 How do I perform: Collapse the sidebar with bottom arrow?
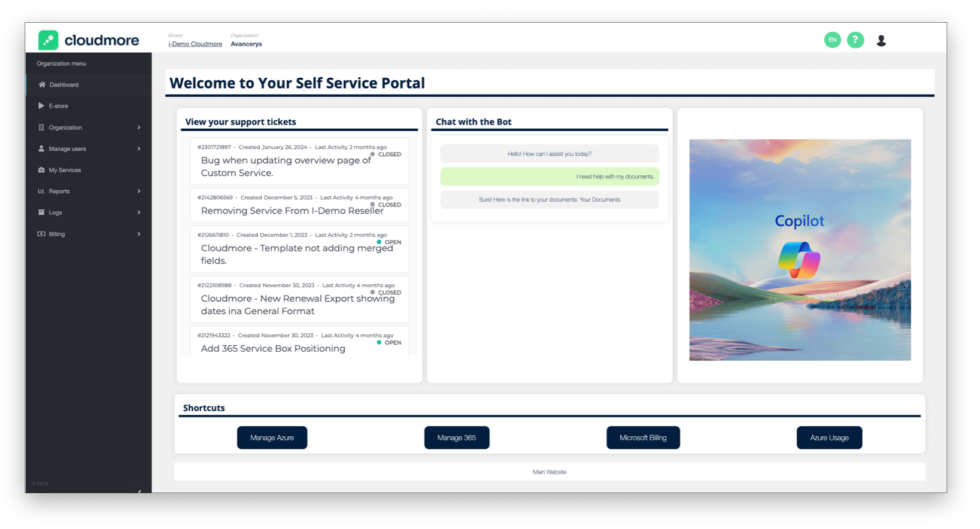point(139,491)
